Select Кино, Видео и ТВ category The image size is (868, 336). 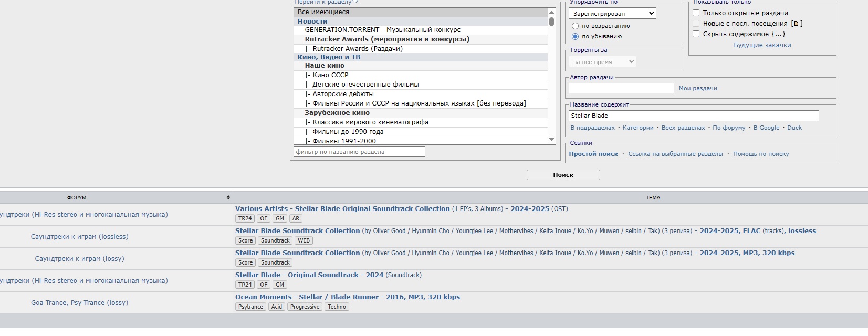421,57
